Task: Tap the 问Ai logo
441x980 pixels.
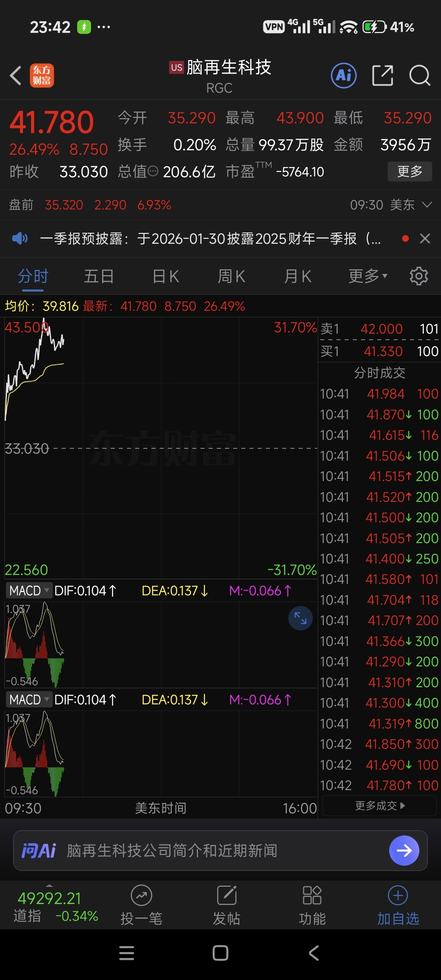Action: tap(38, 851)
